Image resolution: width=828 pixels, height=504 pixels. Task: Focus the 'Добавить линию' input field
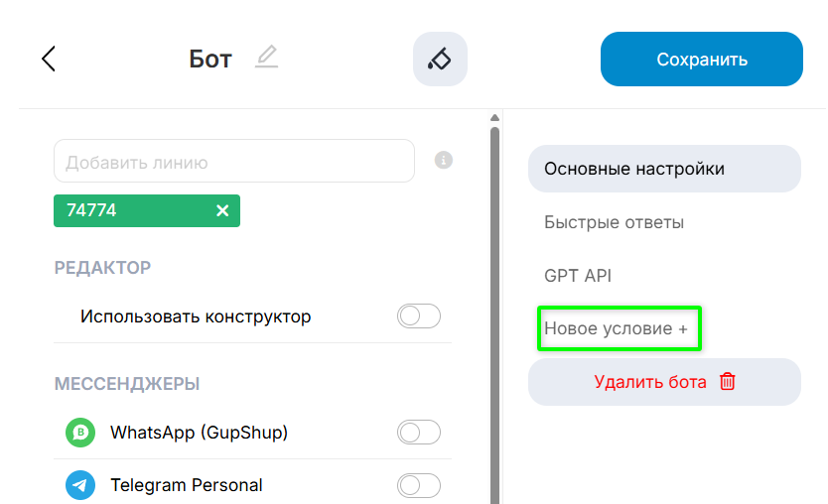(x=233, y=161)
